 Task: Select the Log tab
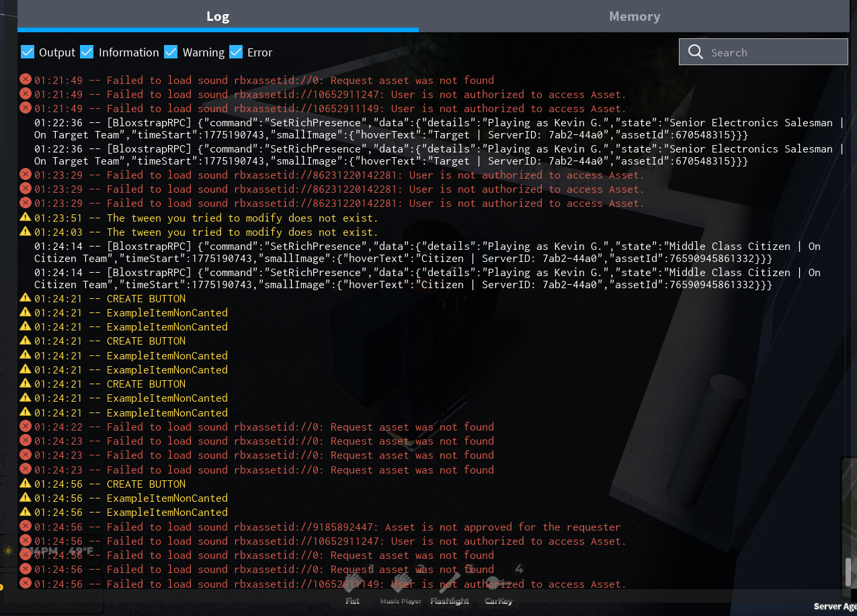[218, 16]
